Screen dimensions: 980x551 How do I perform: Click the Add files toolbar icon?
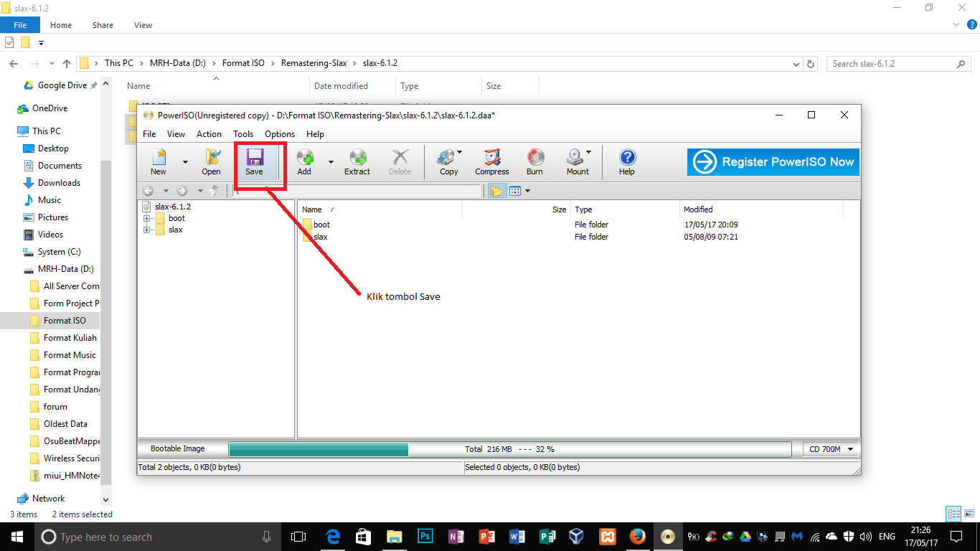click(x=304, y=162)
